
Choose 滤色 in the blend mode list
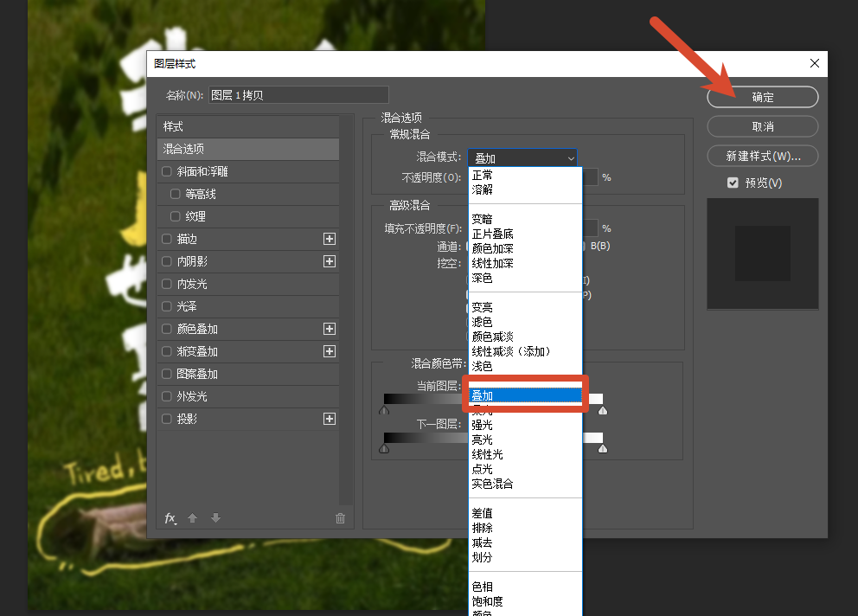pyautogui.click(x=482, y=322)
